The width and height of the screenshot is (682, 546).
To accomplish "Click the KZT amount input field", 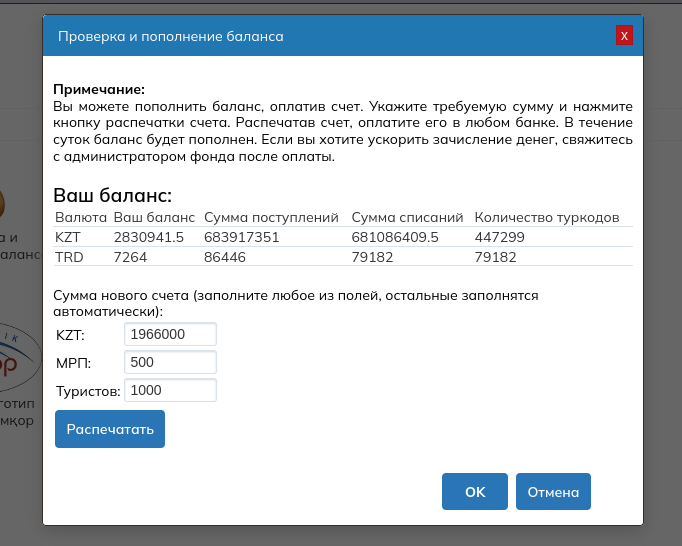I will (170, 334).
